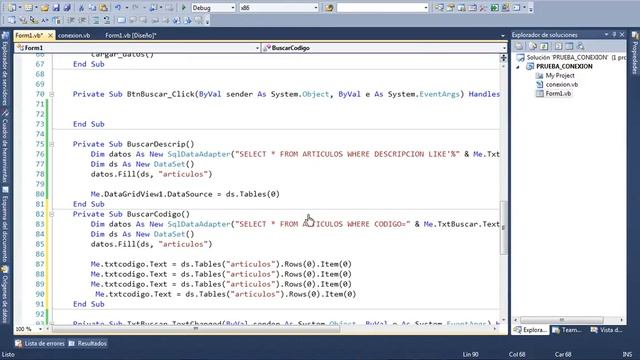This screenshot has width=640, height=360.
Task: Collapse the BuscarCodigo sub outline
Action: [x=51, y=214]
